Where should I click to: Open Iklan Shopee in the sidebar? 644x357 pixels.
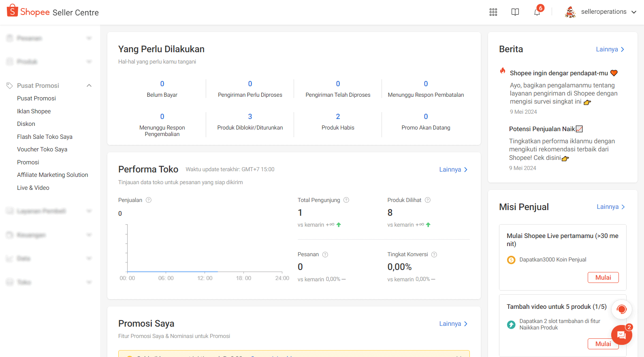click(34, 111)
